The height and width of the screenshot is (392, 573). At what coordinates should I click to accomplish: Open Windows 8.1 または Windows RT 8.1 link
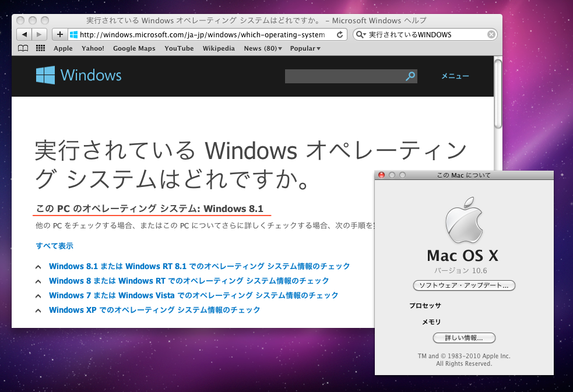(x=199, y=266)
